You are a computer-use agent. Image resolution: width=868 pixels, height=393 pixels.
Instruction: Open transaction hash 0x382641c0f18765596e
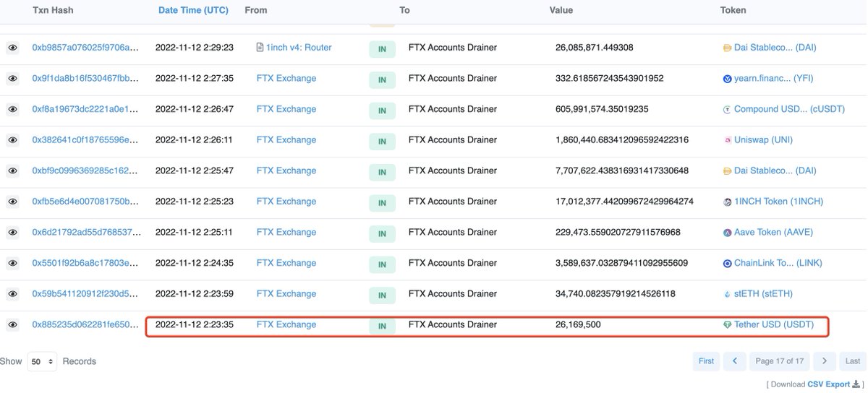(85, 139)
